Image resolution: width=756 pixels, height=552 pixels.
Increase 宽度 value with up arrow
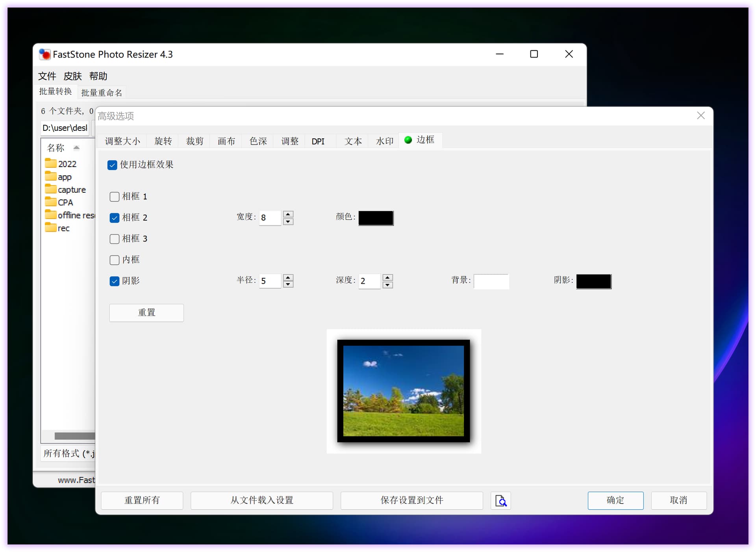click(x=288, y=214)
